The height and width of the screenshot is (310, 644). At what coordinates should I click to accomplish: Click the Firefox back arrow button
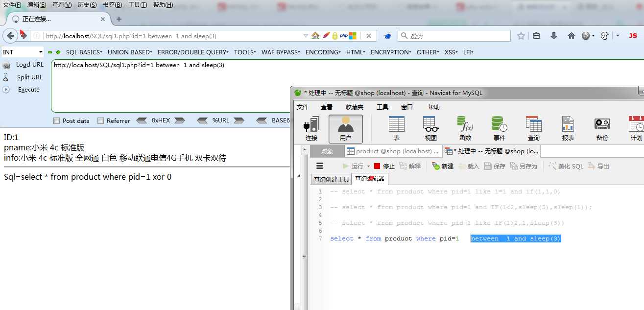coord(10,36)
